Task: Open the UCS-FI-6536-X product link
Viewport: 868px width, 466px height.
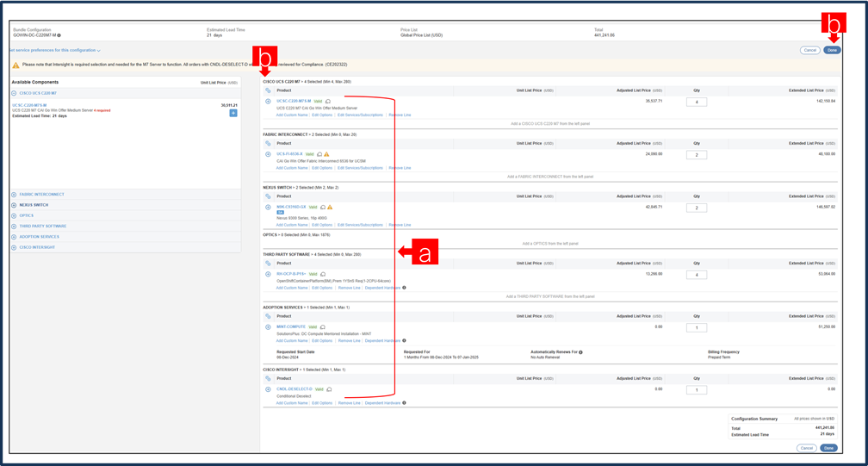Action: 289,154
